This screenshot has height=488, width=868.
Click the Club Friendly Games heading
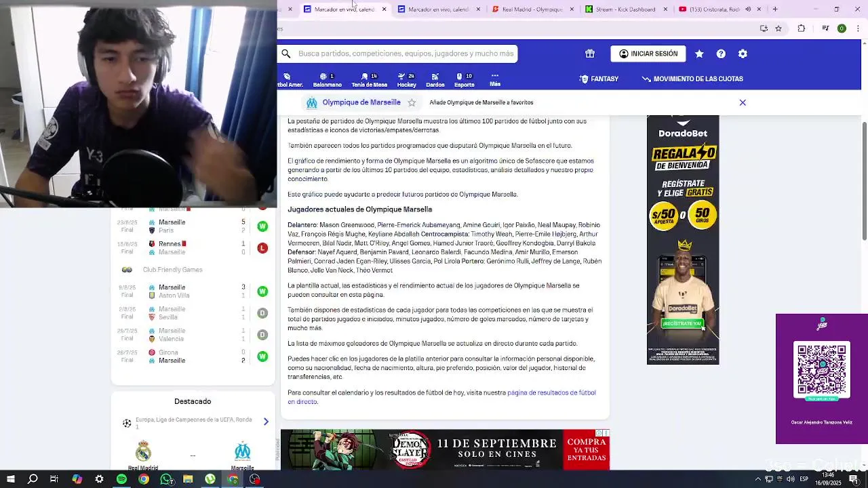[x=172, y=270]
